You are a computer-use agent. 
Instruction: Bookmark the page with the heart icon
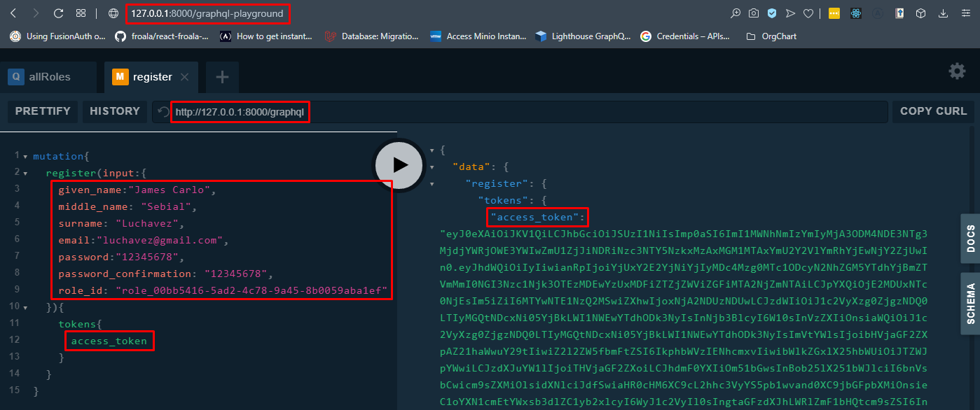tap(808, 13)
